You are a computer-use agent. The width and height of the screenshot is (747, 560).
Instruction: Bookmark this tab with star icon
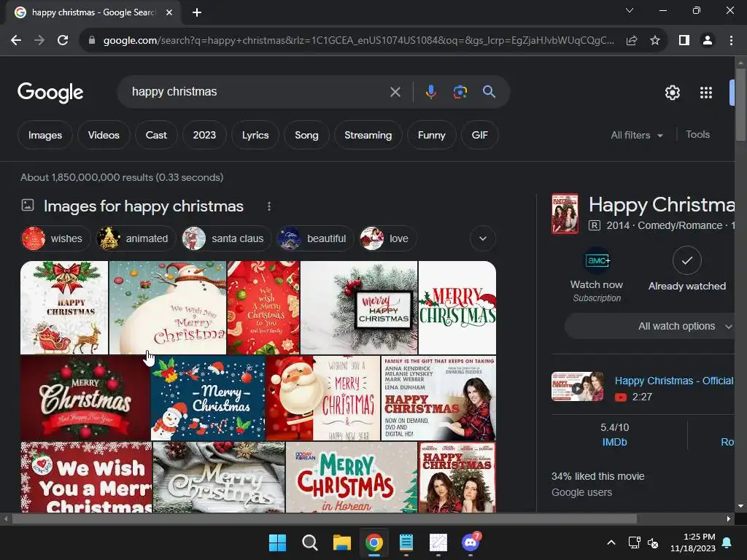pyautogui.click(x=655, y=41)
